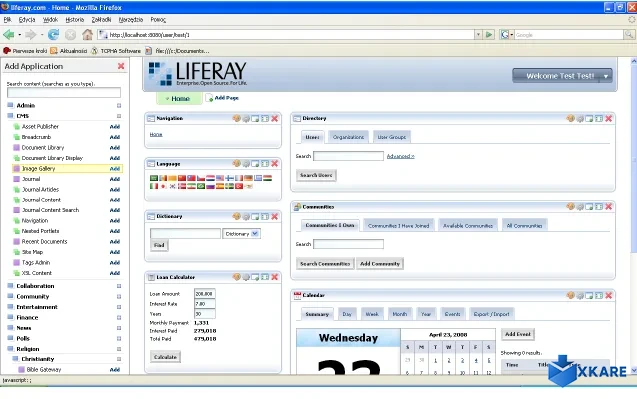
Task: Open the Calendar Export / Import tab
Action: coord(491,314)
